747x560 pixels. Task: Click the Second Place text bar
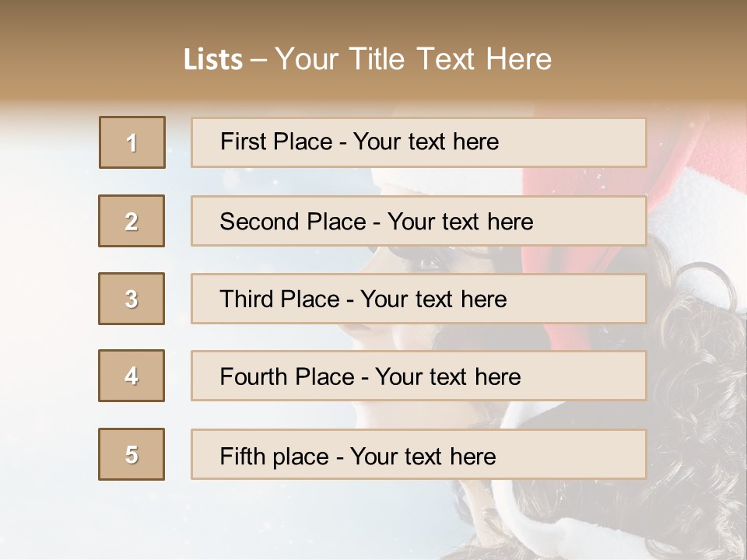(419, 221)
